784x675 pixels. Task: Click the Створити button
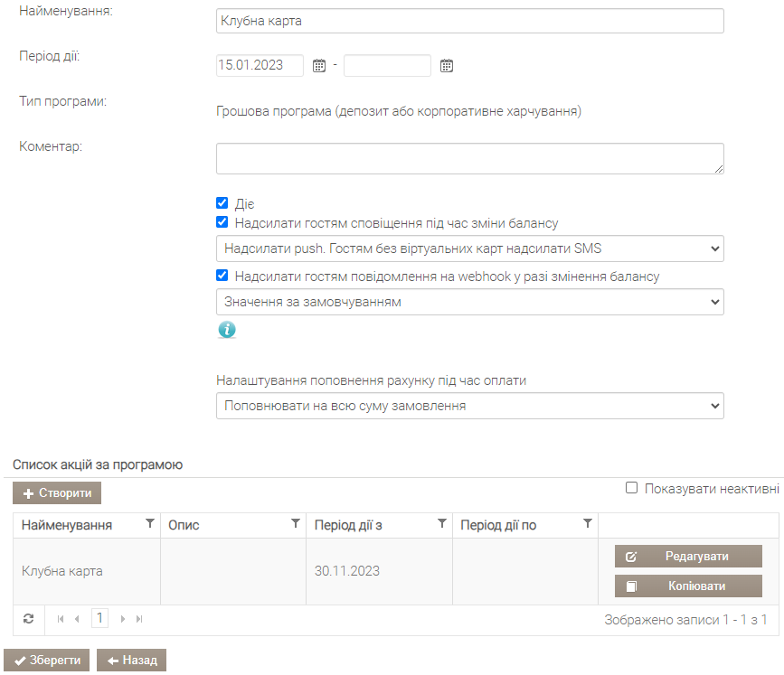click(57, 493)
